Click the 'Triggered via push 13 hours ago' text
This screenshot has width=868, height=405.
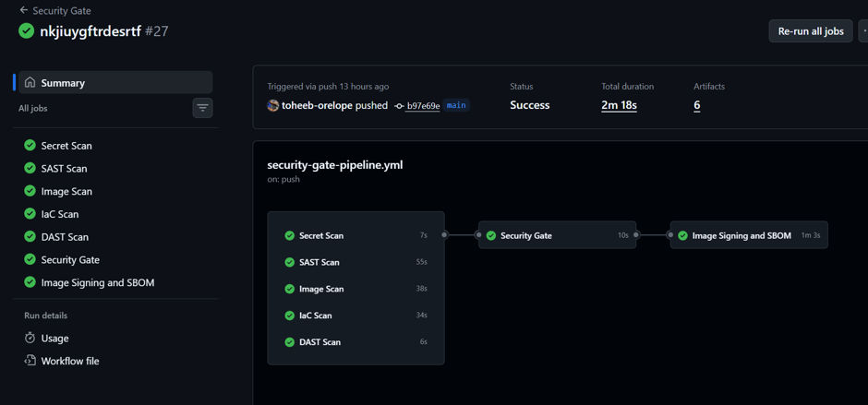point(328,87)
